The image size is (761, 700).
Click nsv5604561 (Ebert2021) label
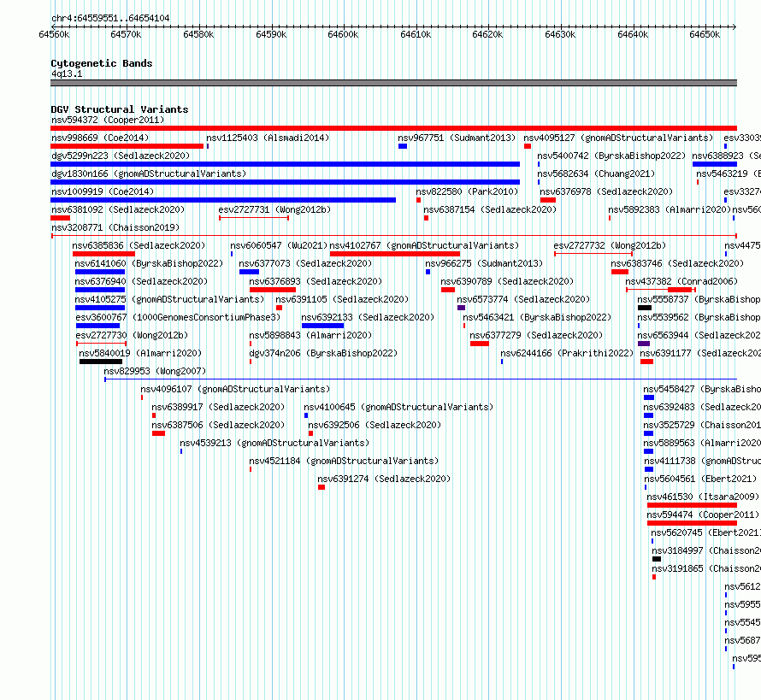click(699, 479)
